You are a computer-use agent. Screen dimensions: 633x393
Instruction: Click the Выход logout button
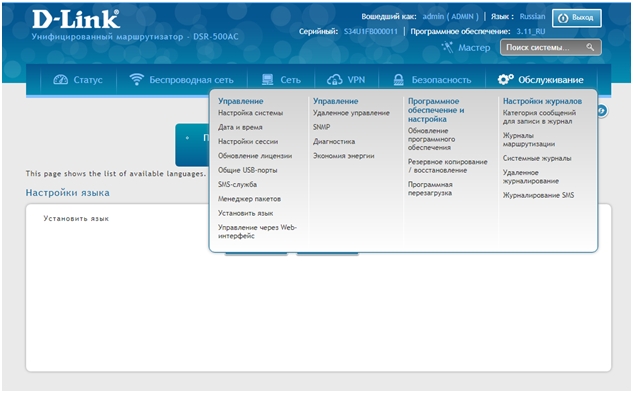pos(576,18)
